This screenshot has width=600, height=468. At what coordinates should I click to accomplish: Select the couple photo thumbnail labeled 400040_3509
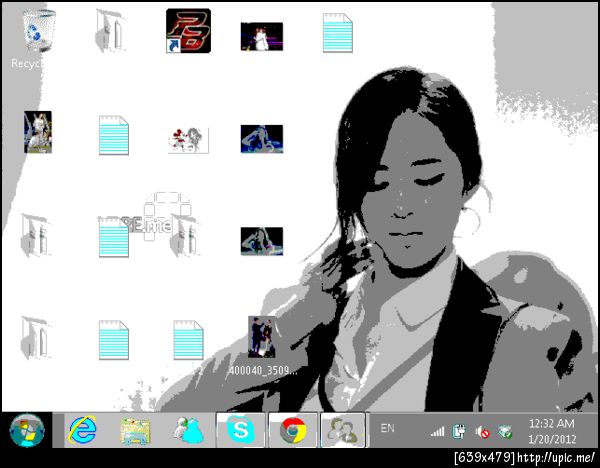[x=262, y=337]
